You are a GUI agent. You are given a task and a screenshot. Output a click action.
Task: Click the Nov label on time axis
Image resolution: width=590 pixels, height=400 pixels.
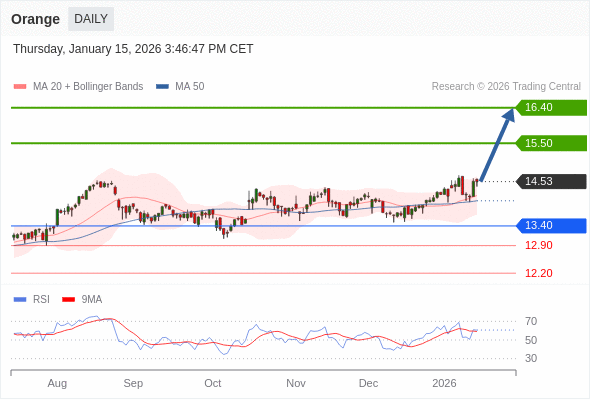296,383
